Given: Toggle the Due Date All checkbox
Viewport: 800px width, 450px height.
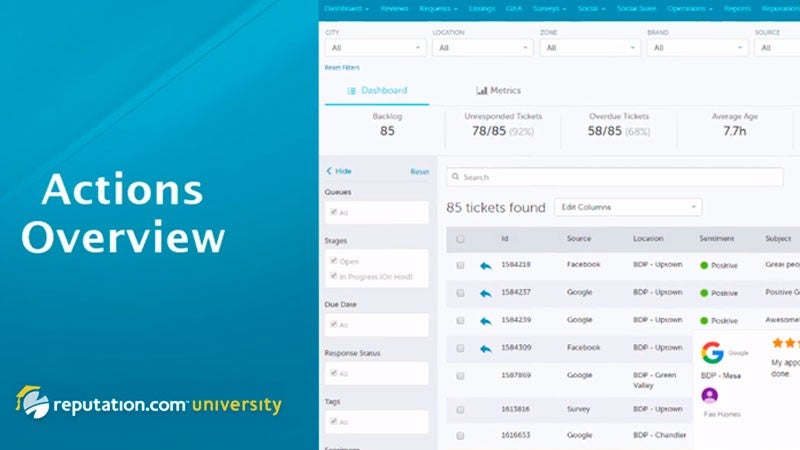Looking at the screenshot, I should (333, 324).
